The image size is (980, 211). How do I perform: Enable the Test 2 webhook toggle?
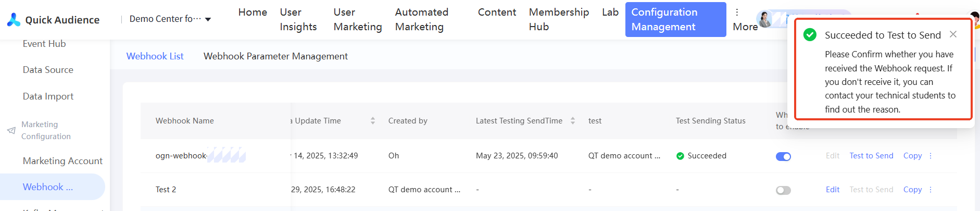(783, 190)
